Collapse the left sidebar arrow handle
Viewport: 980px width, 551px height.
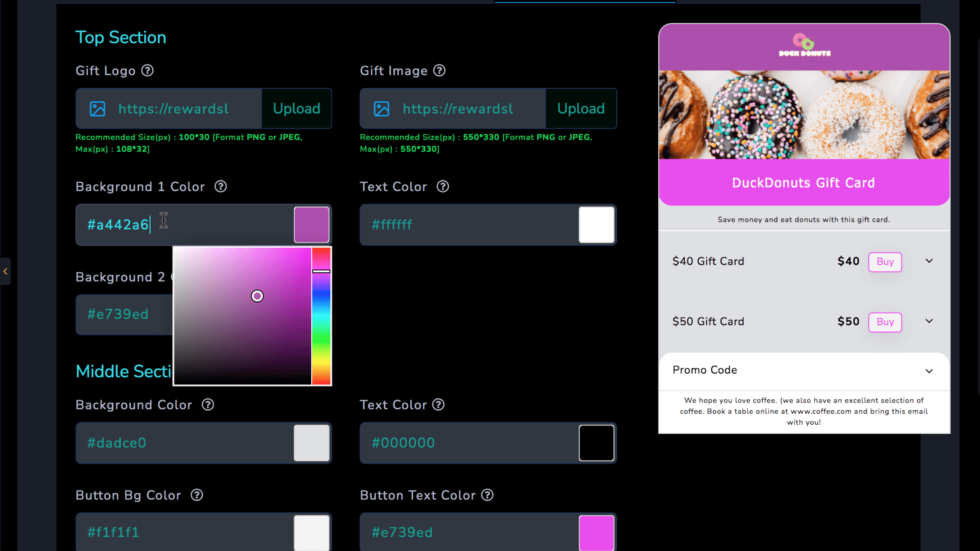click(5, 271)
